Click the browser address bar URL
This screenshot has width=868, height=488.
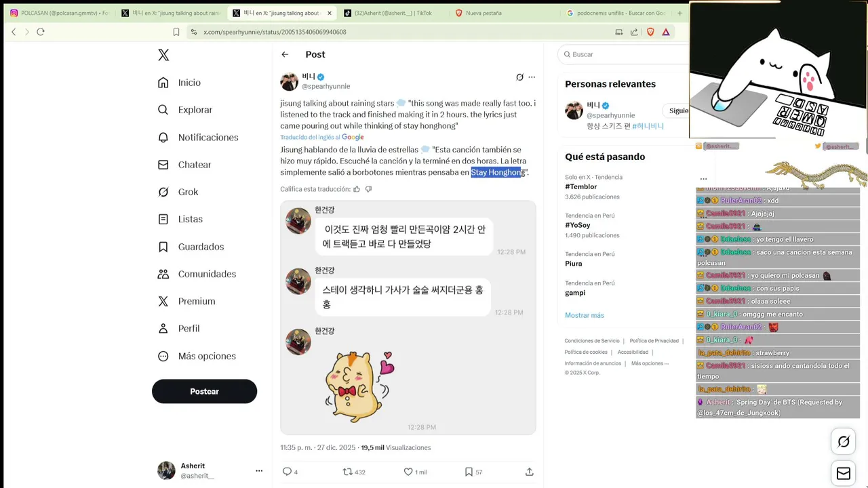pyautogui.click(x=275, y=32)
